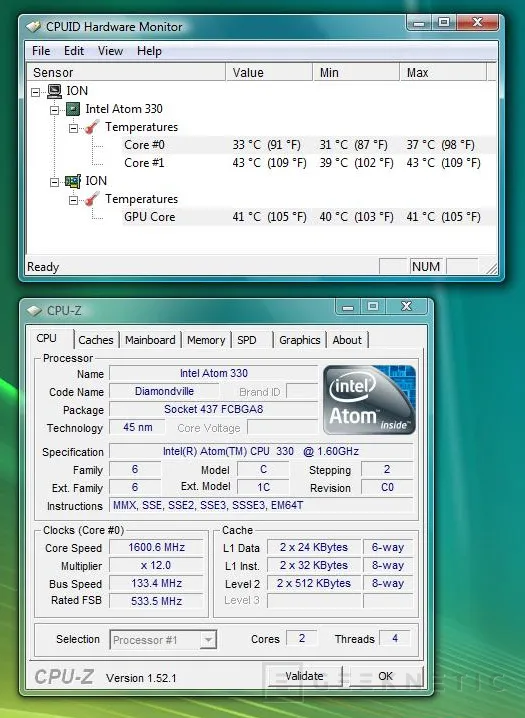Click the Ext. Model 1C field
This screenshot has height=718, width=525.
264,488
